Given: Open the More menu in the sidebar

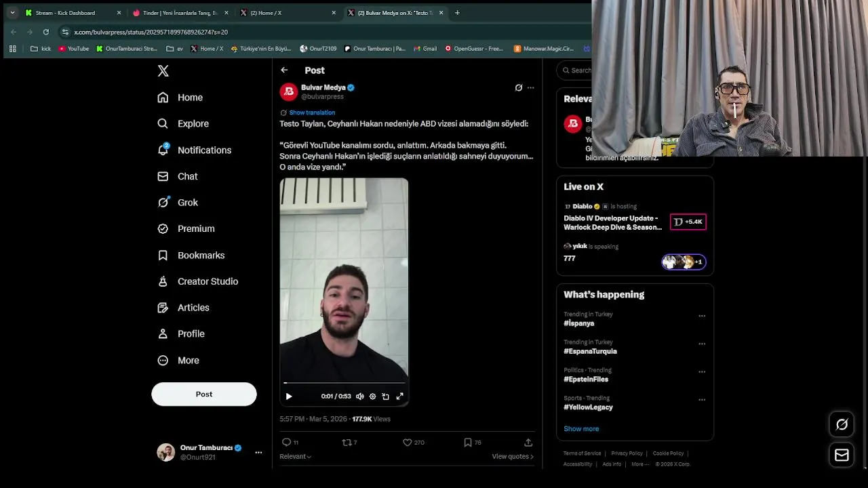Looking at the screenshot, I should pos(178,361).
